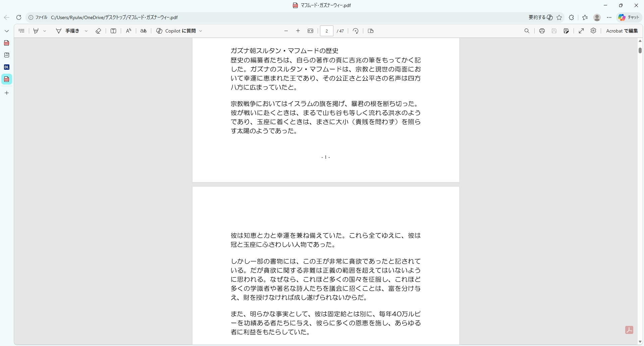Expand the Copilot に質問 dropdown arrow

201,31
